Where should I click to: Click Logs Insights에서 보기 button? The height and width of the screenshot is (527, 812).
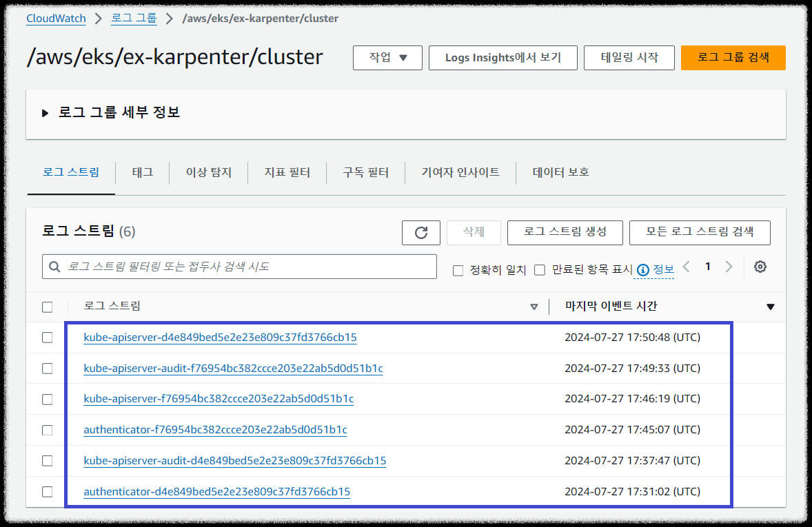(x=503, y=57)
